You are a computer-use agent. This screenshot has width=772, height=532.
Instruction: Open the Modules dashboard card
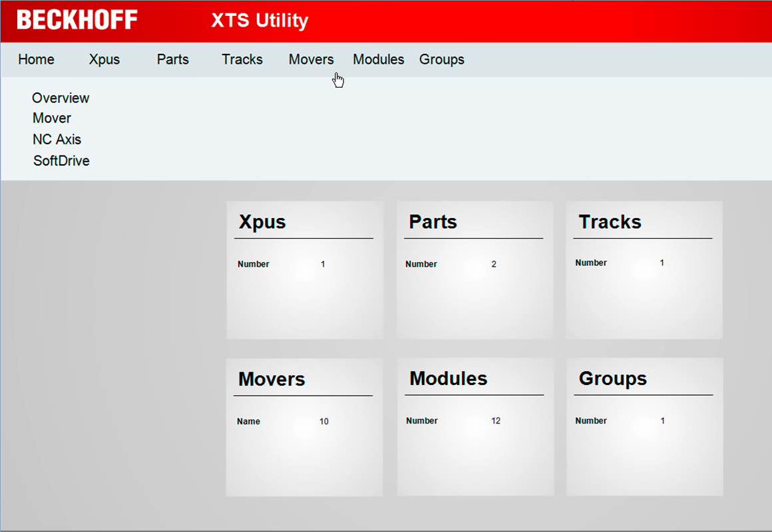click(475, 426)
